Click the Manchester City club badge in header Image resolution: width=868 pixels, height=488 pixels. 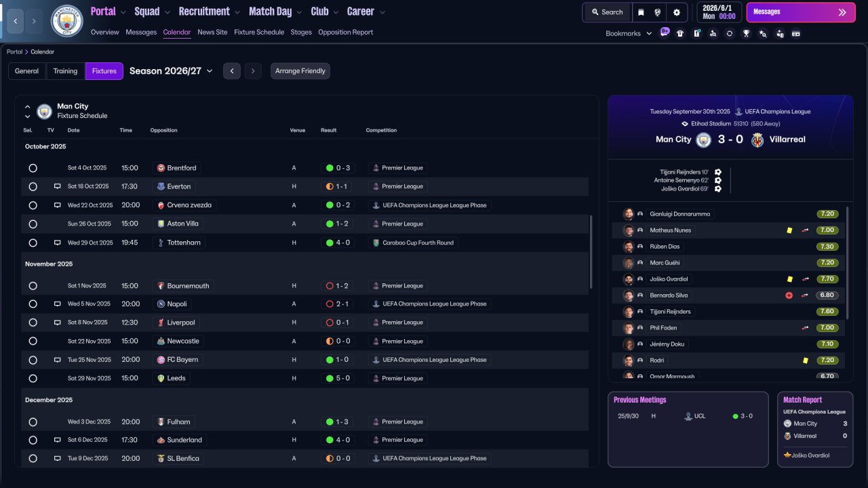(67, 21)
